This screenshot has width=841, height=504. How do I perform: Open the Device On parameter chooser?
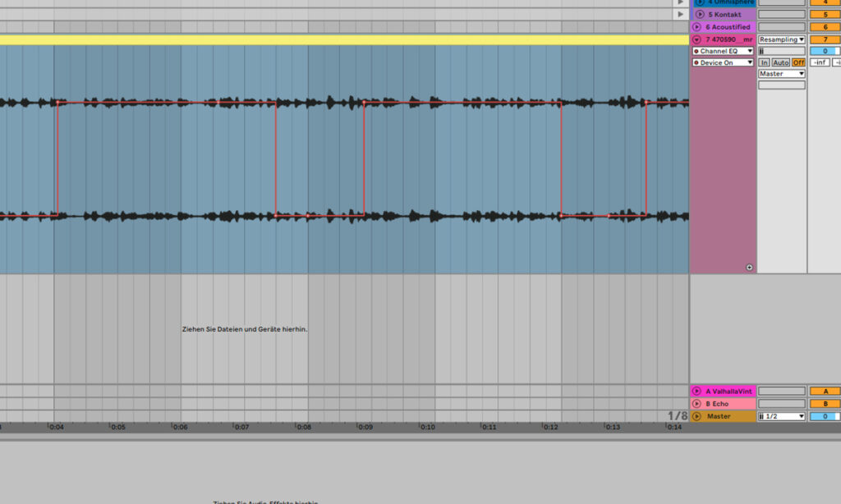pyautogui.click(x=723, y=62)
